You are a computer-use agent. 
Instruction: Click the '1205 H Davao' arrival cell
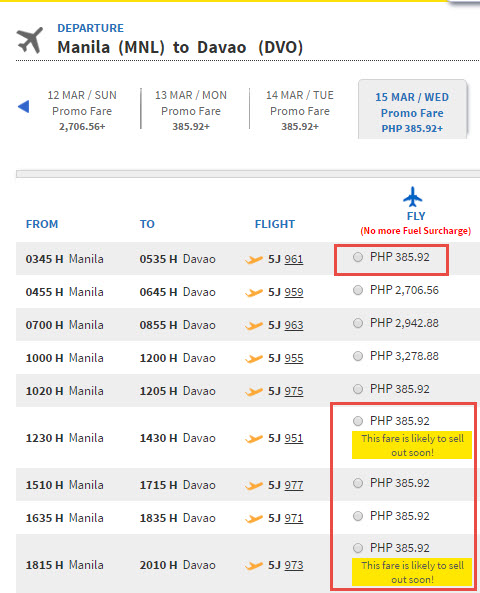point(177,391)
